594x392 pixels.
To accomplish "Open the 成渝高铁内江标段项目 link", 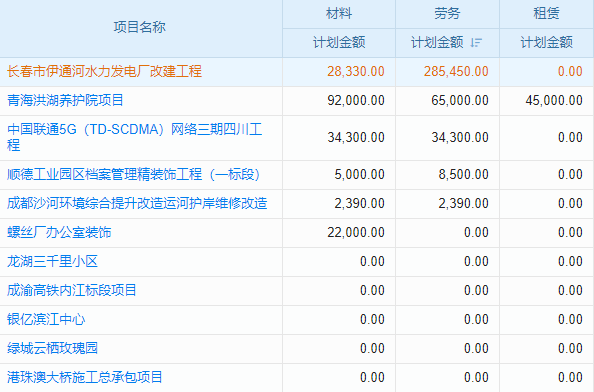I will click(72, 290).
